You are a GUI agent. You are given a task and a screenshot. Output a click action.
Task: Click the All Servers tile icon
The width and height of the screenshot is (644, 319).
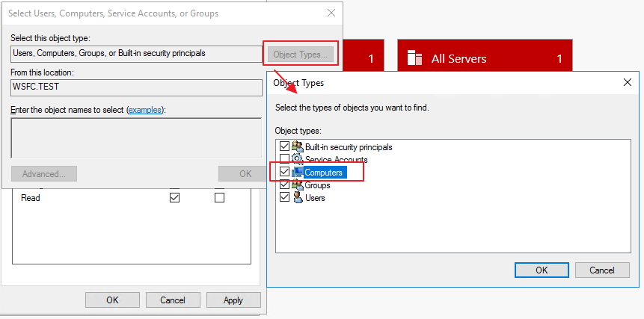pyautogui.click(x=413, y=58)
